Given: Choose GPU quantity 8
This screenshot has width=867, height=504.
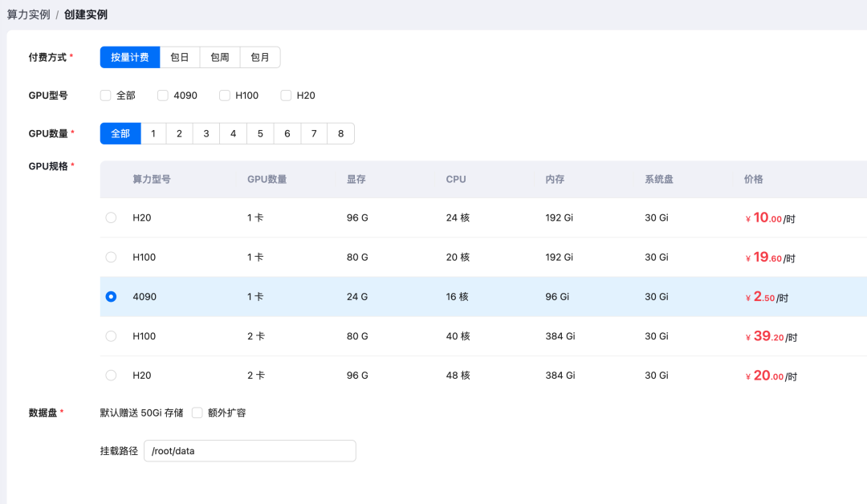Looking at the screenshot, I should pos(340,134).
